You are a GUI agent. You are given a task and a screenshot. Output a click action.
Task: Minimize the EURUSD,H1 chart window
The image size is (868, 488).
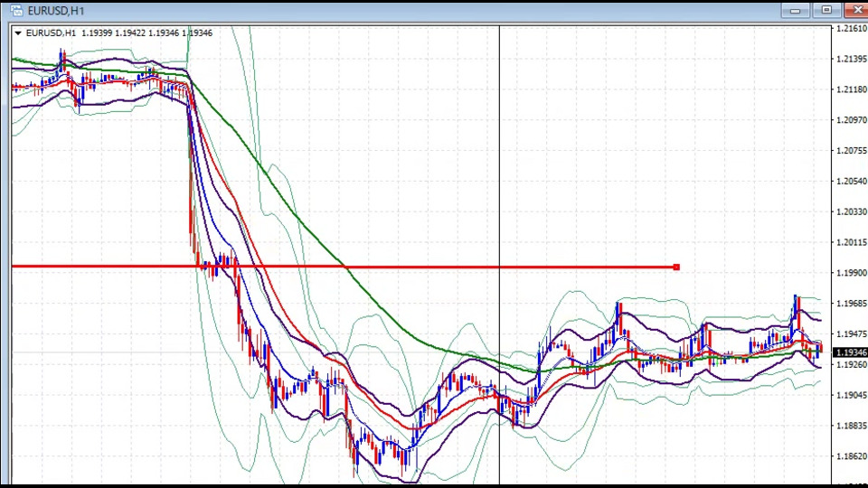796,11
